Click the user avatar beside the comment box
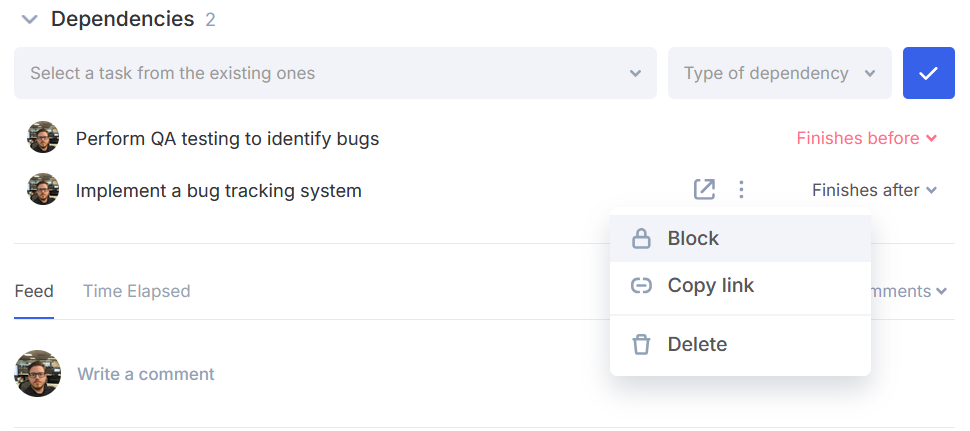This screenshot has height=431, width=970. [x=38, y=373]
